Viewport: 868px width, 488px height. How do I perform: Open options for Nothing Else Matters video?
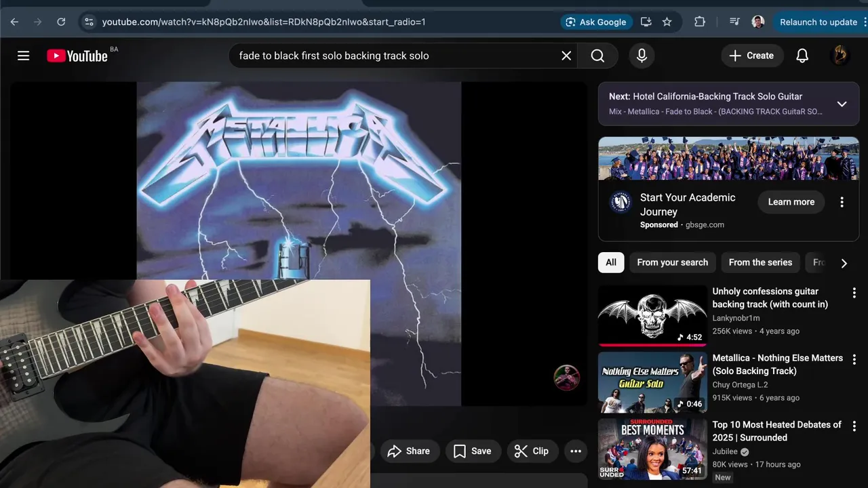854,360
